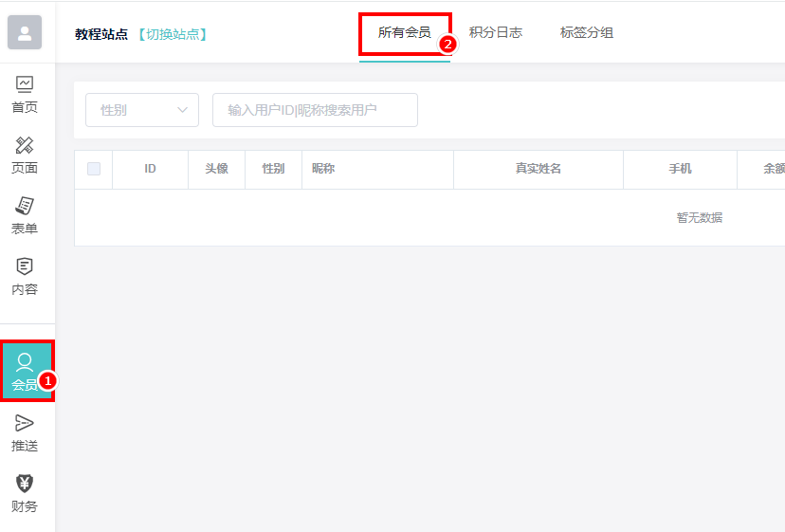785x532 pixels.
Task: Select the 会员 members section
Action: (x=27, y=371)
